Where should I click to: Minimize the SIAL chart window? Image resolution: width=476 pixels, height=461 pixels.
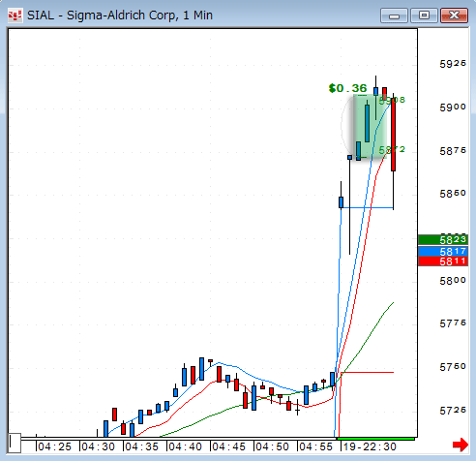point(394,15)
